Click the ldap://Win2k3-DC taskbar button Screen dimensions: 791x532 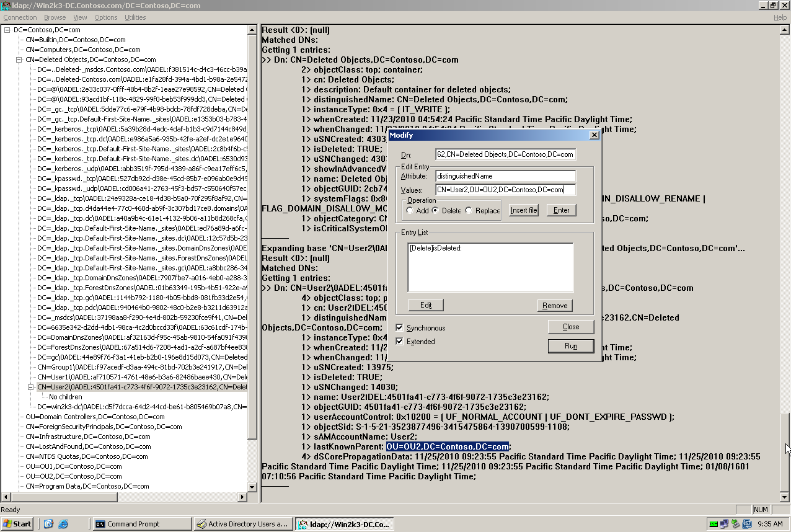pyautogui.click(x=344, y=524)
